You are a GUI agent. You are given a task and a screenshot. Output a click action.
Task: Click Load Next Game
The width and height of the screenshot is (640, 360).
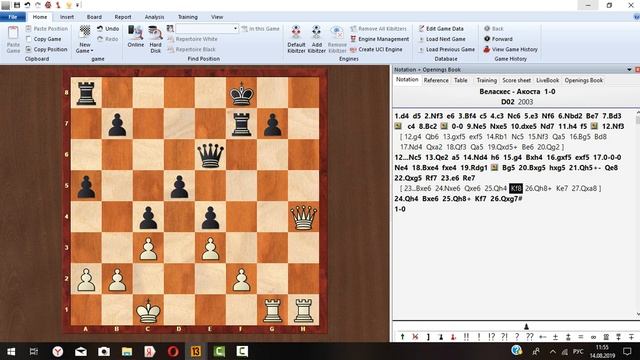coord(442,39)
